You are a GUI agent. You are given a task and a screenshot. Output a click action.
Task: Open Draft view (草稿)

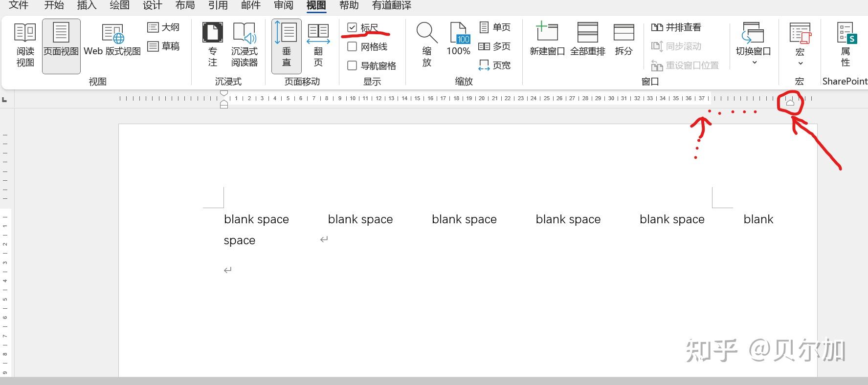tap(164, 46)
